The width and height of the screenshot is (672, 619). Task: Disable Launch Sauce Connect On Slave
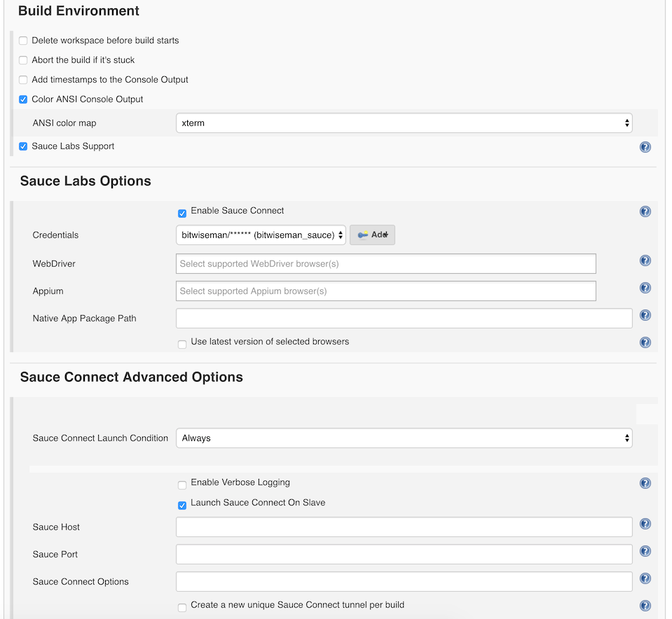click(182, 505)
